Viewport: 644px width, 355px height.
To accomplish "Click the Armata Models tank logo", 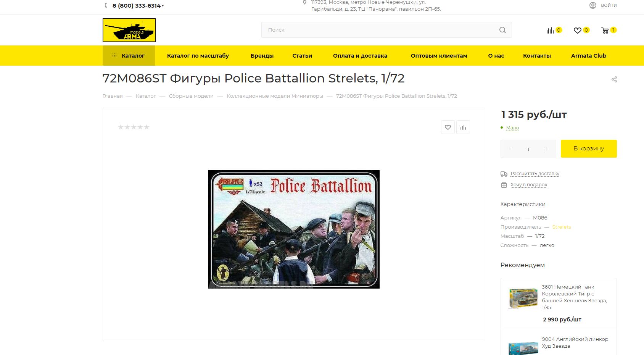I will pos(129,30).
